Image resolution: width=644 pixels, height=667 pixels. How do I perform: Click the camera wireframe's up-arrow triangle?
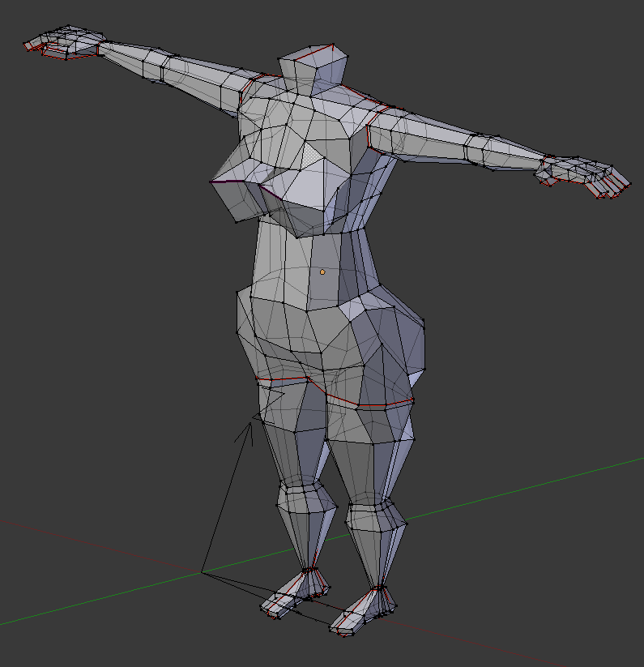coord(246,434)
